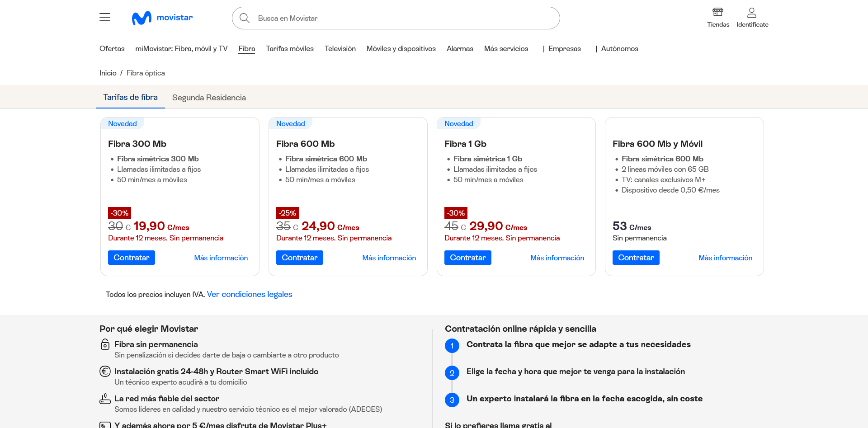Click the Movistar logo
Image resolution: width=868 pixels, height=428 pixels.
[162, 18]
